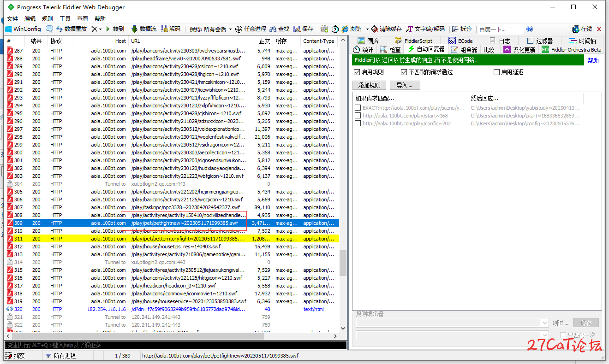
Task: Switch to the 比较 tab
Action: [x=489, y=49]
